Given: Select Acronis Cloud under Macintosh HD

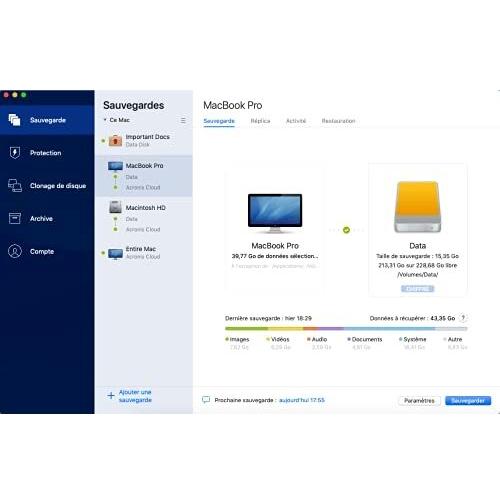Looking at the screenshot, I should click(143, 229).
